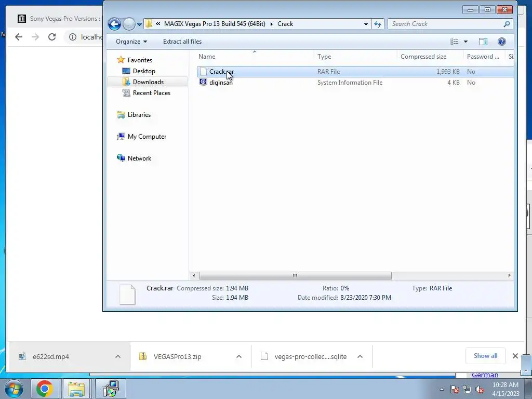Image resolution: width=532 pixels, height=399 pixels.
Task: Click the Crack breadcrumb segment
Action: [285, 24]
